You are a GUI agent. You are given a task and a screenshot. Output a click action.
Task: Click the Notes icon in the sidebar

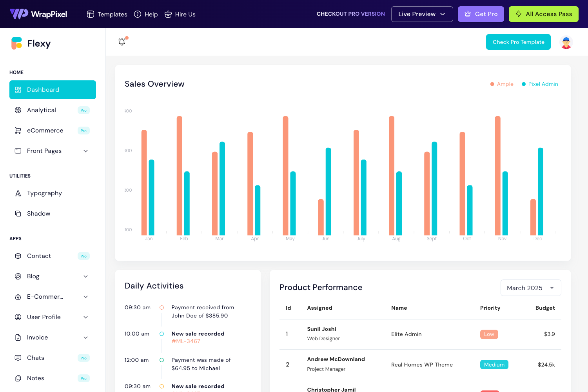point(18,378)
